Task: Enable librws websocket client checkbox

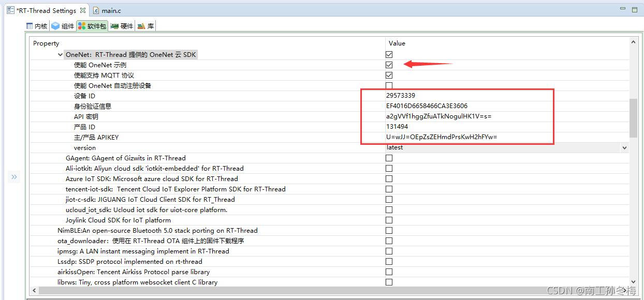Action: tap(389, 282)
